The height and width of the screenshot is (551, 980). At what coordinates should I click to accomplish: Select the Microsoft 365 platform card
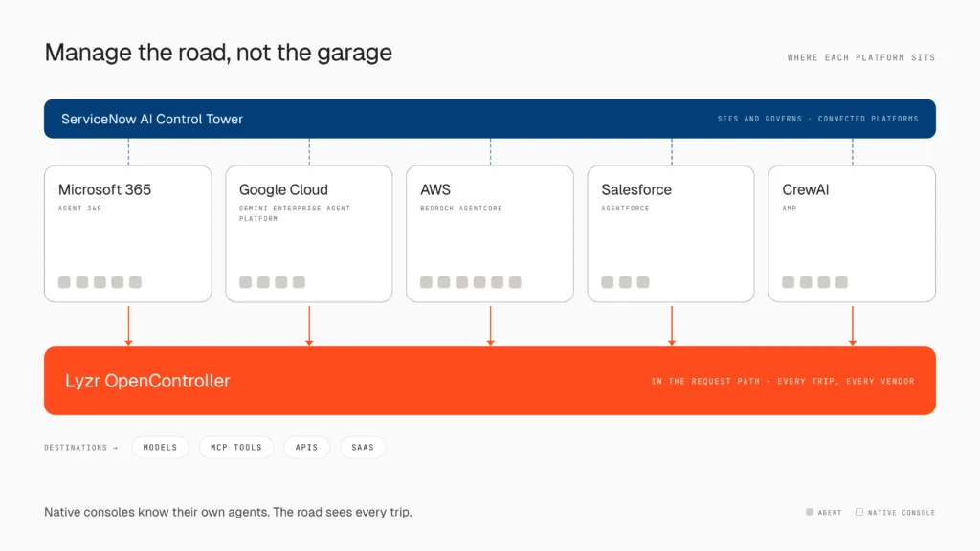(x=128, y=233)
